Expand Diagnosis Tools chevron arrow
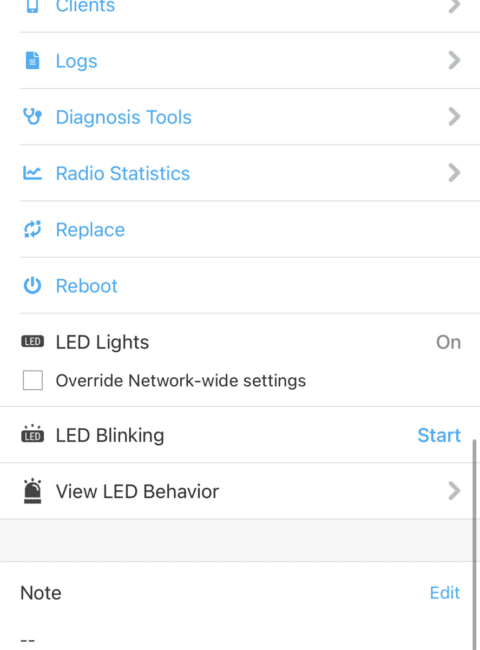The image size is (480, 650). (x=454, y=117)
